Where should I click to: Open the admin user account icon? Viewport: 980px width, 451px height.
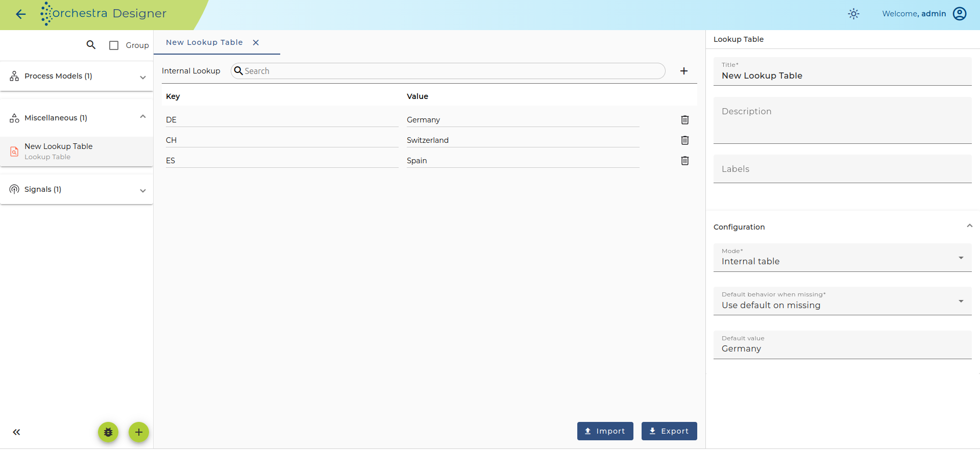pyautogui.click(x=960, y=14)
